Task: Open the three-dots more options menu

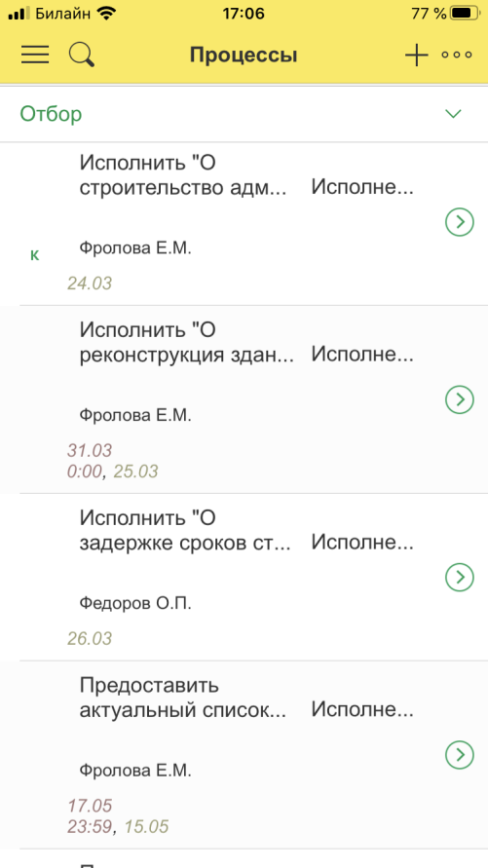Action: (x=457, y=55)
